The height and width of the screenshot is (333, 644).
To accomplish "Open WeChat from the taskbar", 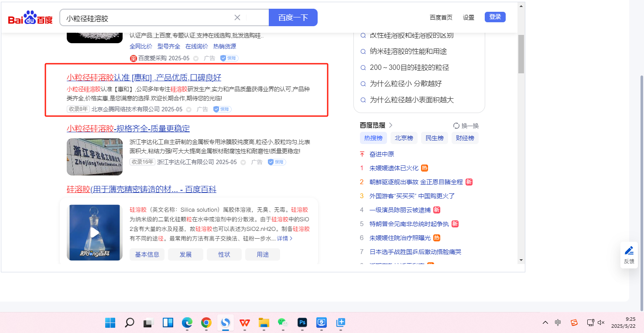I will [x=283, y=323].
